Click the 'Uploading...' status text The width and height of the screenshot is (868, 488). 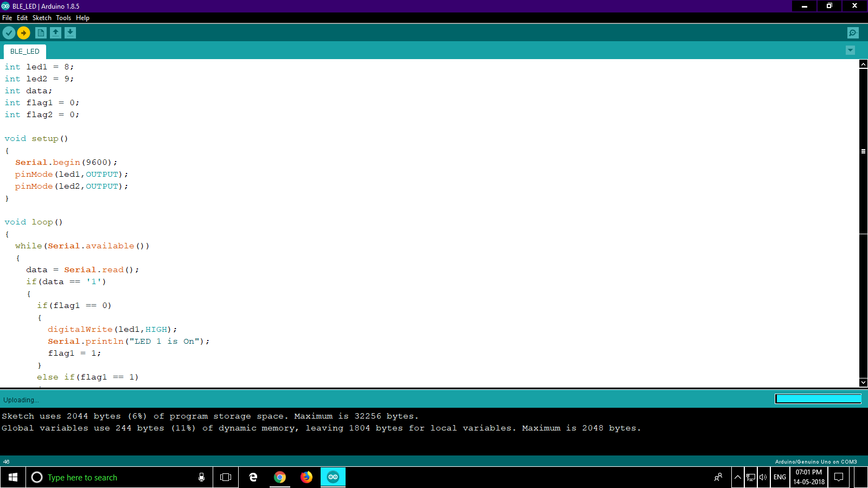tap(21, 400)
